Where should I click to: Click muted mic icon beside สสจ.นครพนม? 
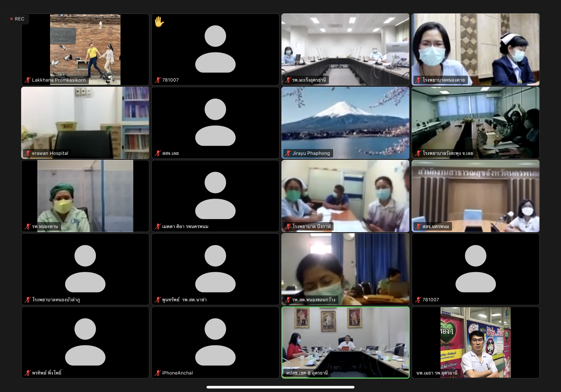[418, 227]
